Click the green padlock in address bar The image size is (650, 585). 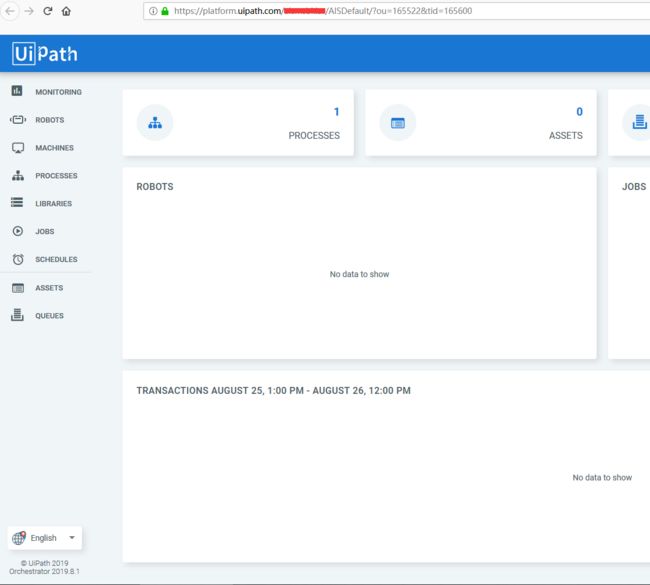tap(165, 11)
